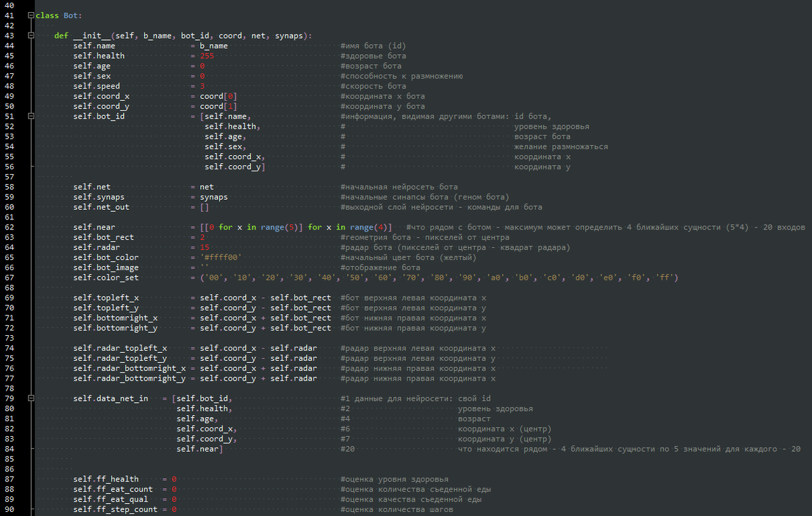This screenshot has height=516, width=812.
Task: Click comment 'отображение бота'
Action: [382, 267]
